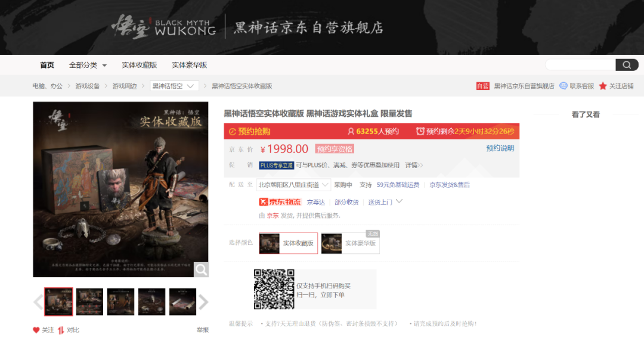Click the QR code for mobile purchase
The width and height of the screenshot is (644, 339).
[274, 289]
